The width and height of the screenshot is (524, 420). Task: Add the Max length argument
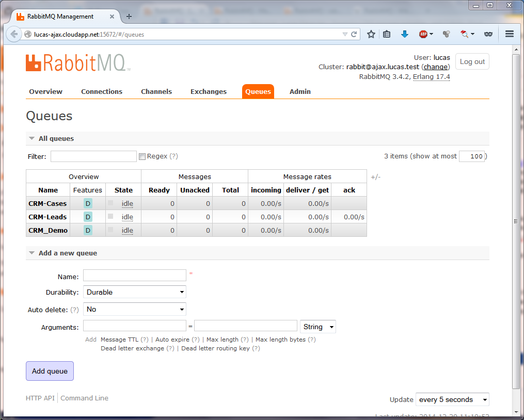pos(223,340)
